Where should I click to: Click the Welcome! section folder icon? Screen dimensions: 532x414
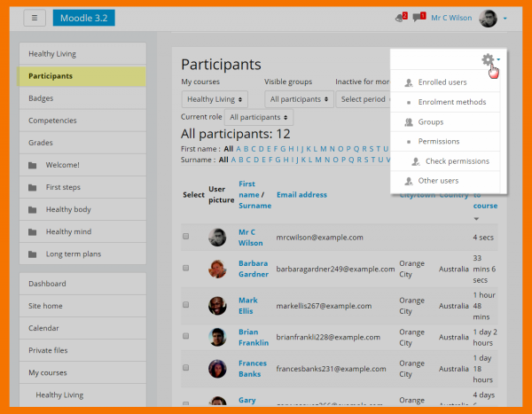point(33,165)
